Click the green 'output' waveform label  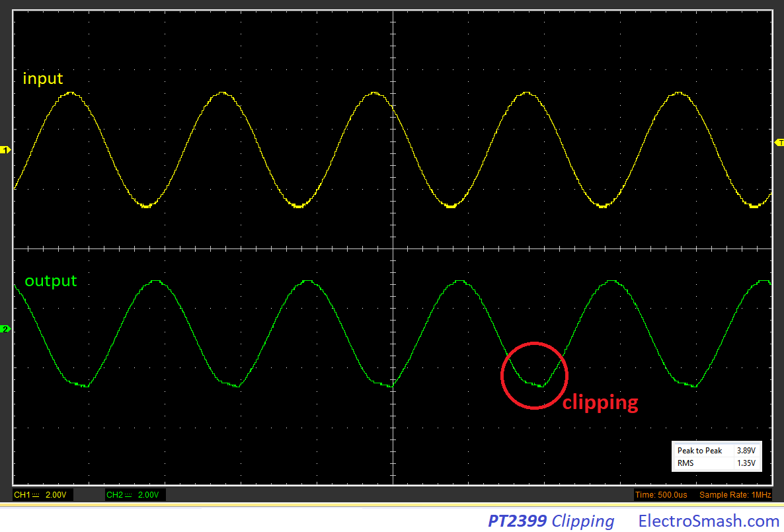click(51, 281)
